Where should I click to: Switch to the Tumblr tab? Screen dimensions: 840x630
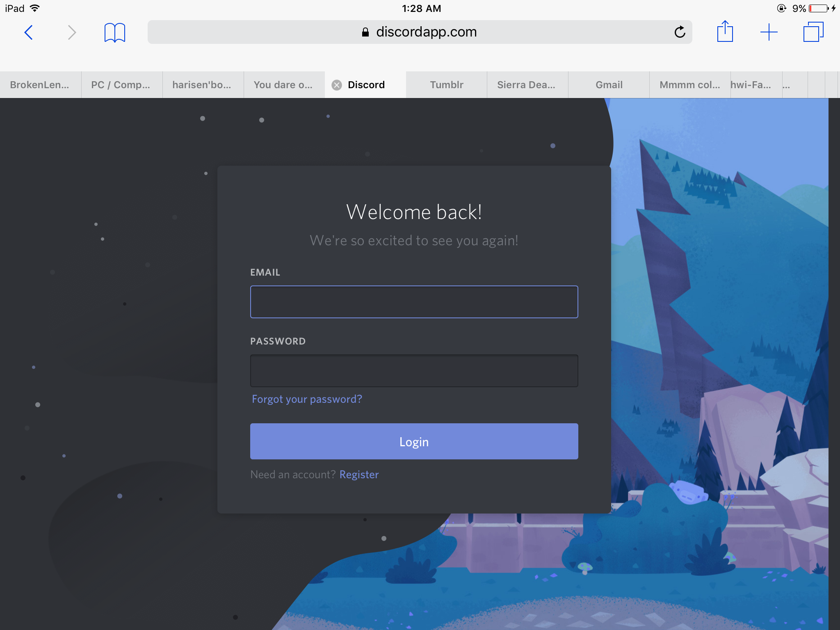pos(446,85)
